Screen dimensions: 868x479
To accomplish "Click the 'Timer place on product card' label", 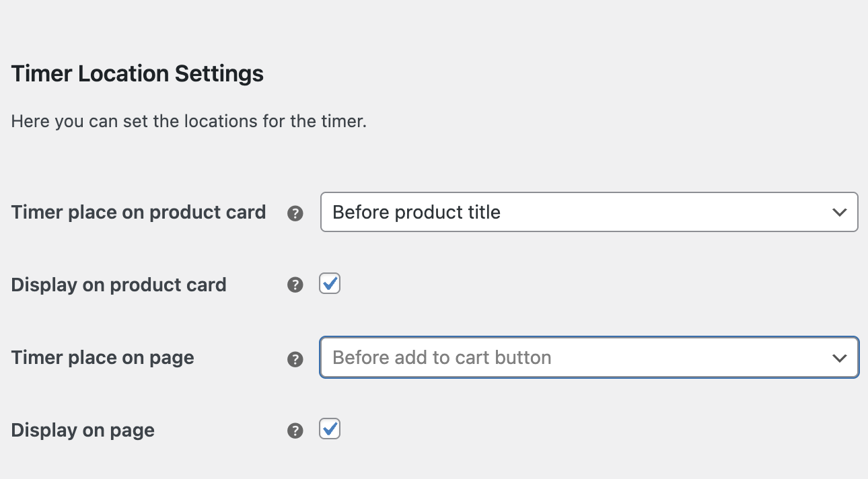I will (x=139, y=213).
